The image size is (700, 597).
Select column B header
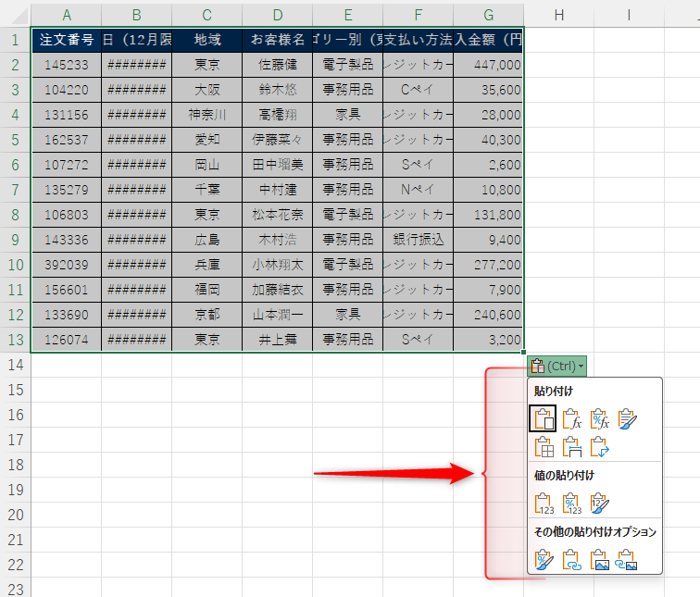pyautogui.click(x=137, y=15)
